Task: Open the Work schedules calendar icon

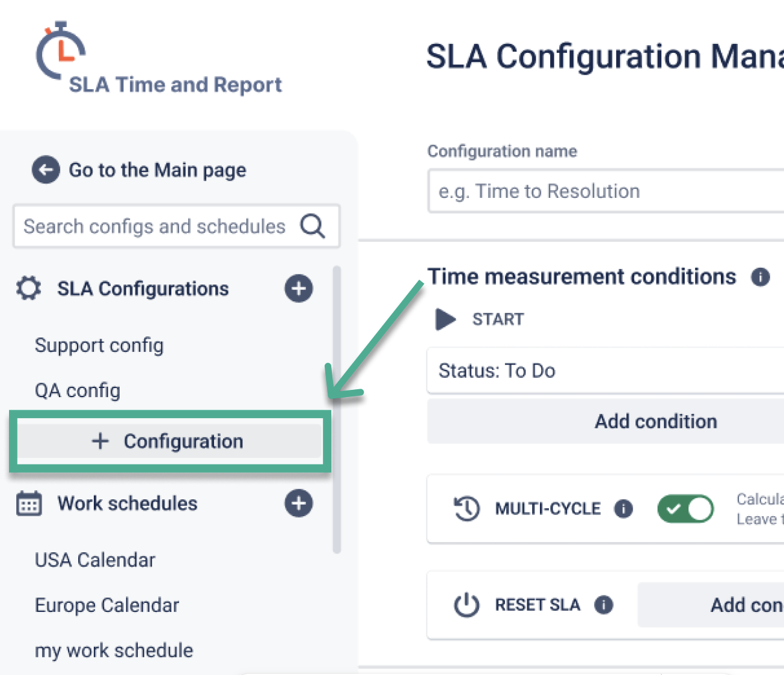Action: click(x=28, y=504)
